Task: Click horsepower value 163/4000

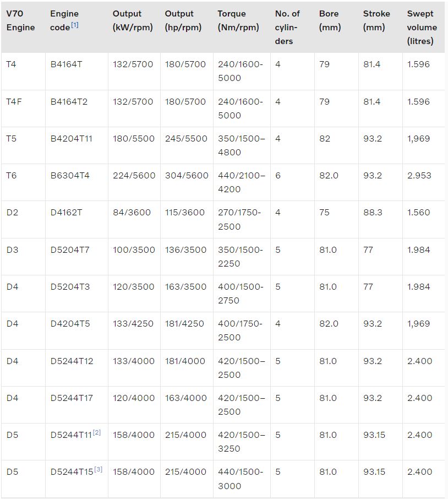Action: (186, 398)
